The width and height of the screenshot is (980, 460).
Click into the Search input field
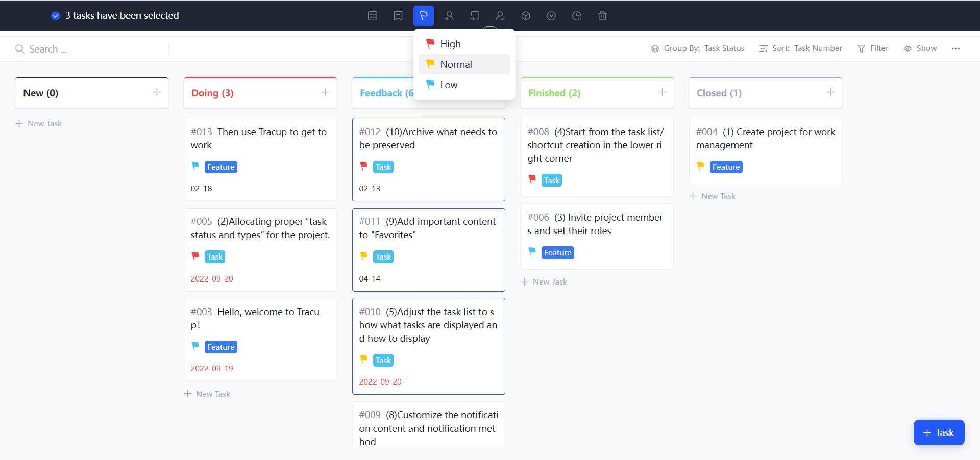pos(92,49)
